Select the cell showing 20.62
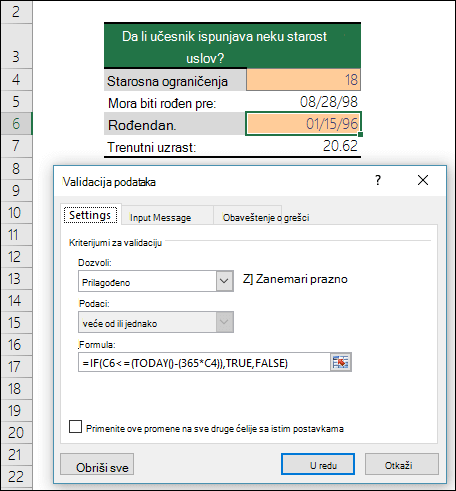Viewport: 456px width, 491px height. (303, 146)
